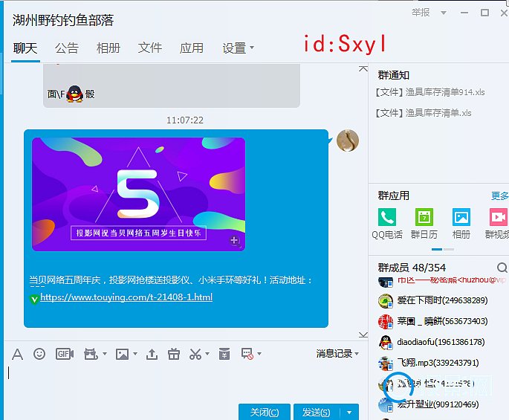
Task: Click avatar of diaodiaofu member
Action: coord(386,343)
